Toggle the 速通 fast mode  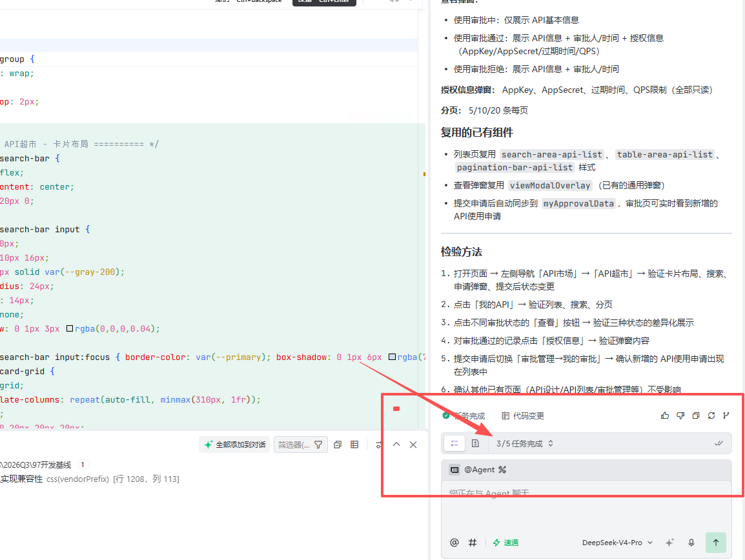point(505,543)
